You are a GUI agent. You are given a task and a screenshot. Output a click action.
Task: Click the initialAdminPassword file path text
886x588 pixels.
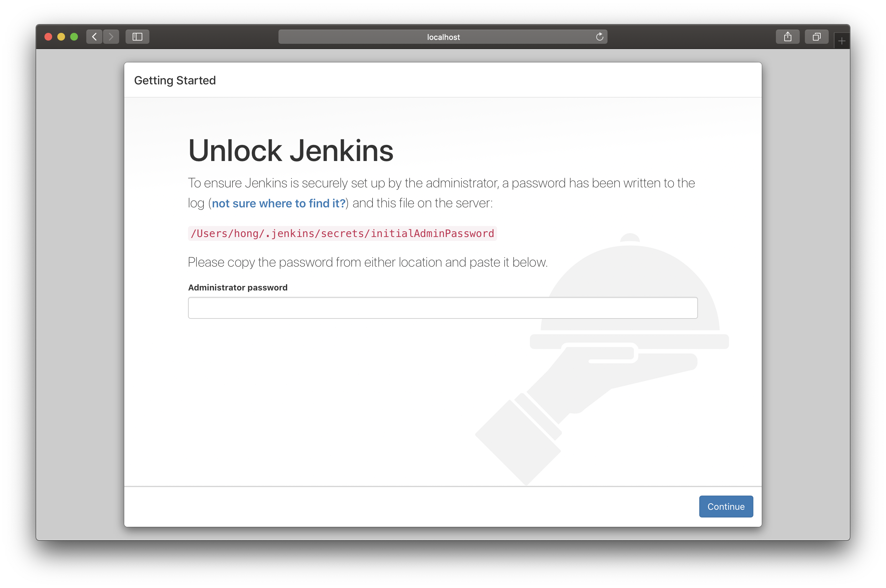tap(342, 233)
